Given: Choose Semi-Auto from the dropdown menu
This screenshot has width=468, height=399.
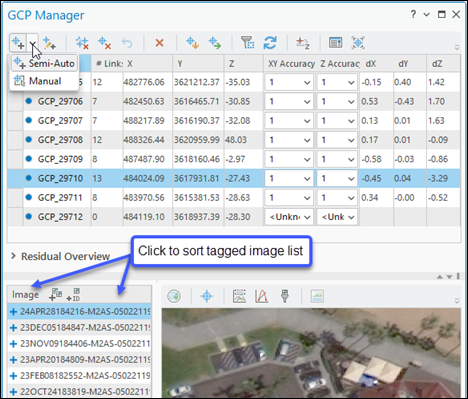Looking at the screenshot, I should 44,63.
